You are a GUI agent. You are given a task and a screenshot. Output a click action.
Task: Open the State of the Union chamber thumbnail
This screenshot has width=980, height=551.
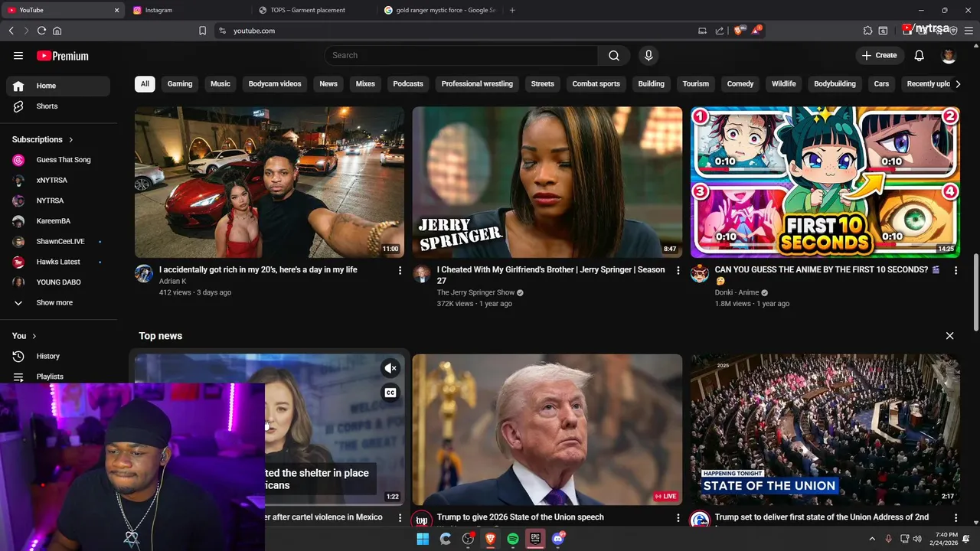tap(825, 429)
